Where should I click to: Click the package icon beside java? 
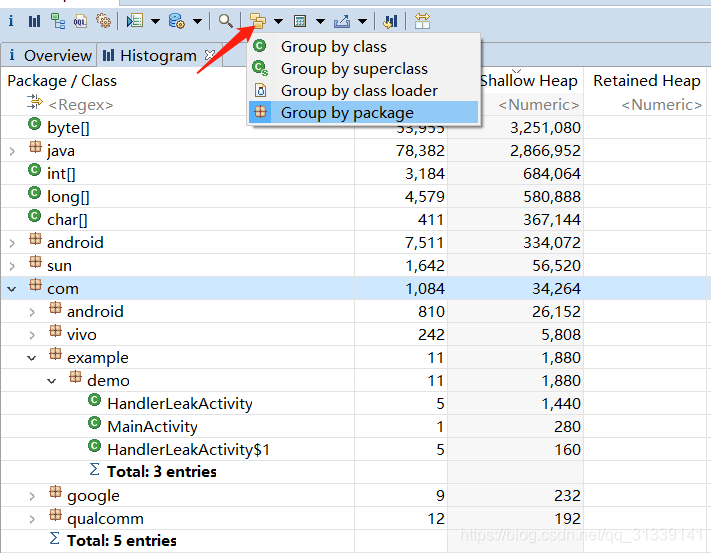coord(35,147)
